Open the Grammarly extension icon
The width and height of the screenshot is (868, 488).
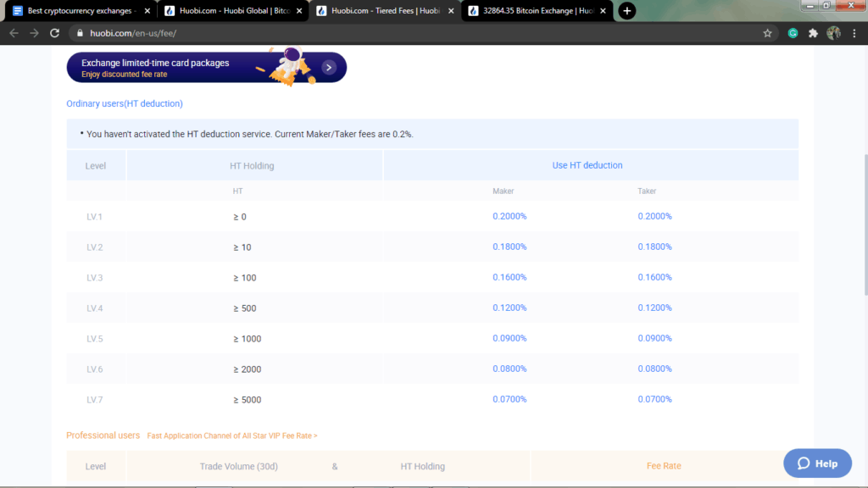793,33
